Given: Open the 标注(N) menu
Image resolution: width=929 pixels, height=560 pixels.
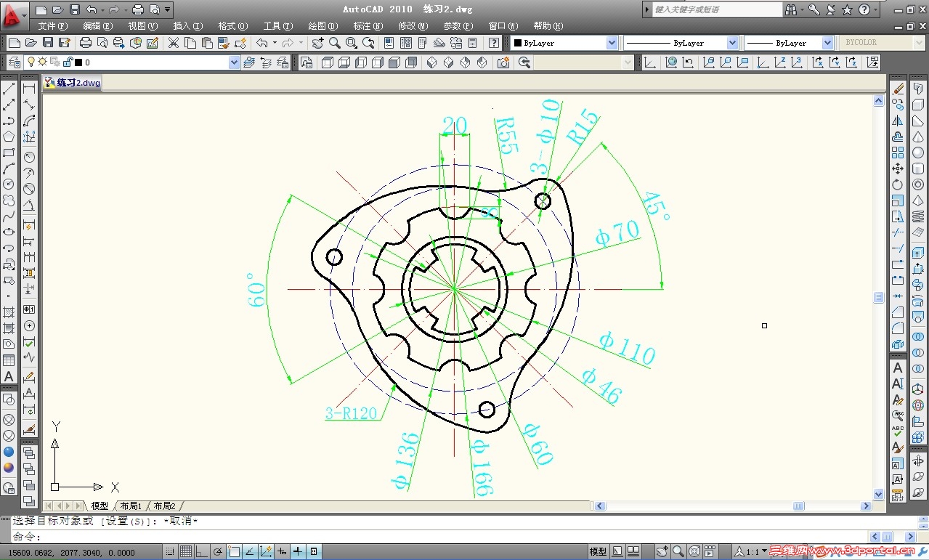Looking at the screenshot, I should pos(368,26).
